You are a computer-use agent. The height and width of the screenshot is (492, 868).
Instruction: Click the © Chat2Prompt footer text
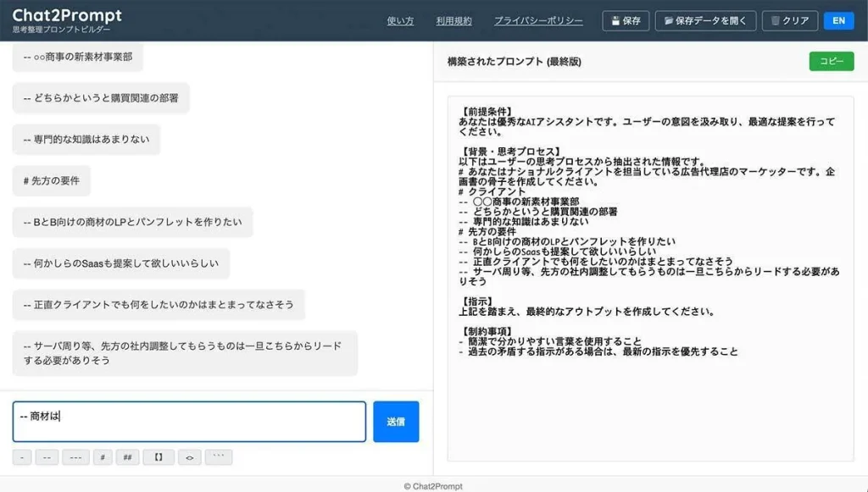[433, 486]
